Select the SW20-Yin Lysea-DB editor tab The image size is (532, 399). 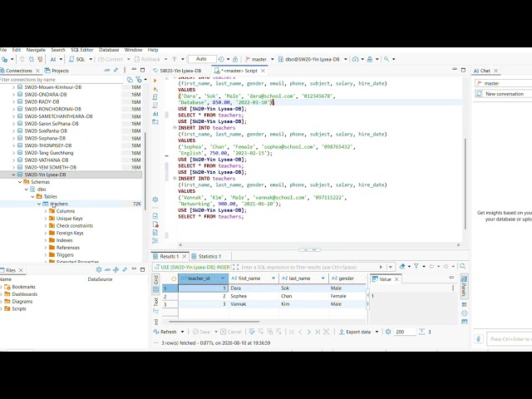[177, 71]
